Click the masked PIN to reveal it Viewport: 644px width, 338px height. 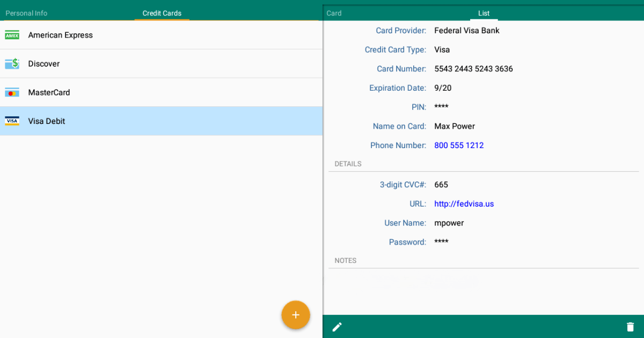(441, 107)
